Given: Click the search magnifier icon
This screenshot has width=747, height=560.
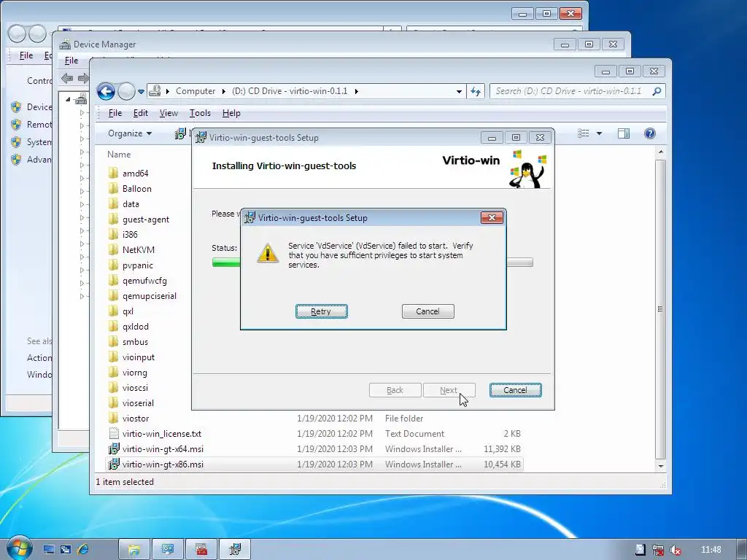Looking at the screenshot, I should (657, 91).
